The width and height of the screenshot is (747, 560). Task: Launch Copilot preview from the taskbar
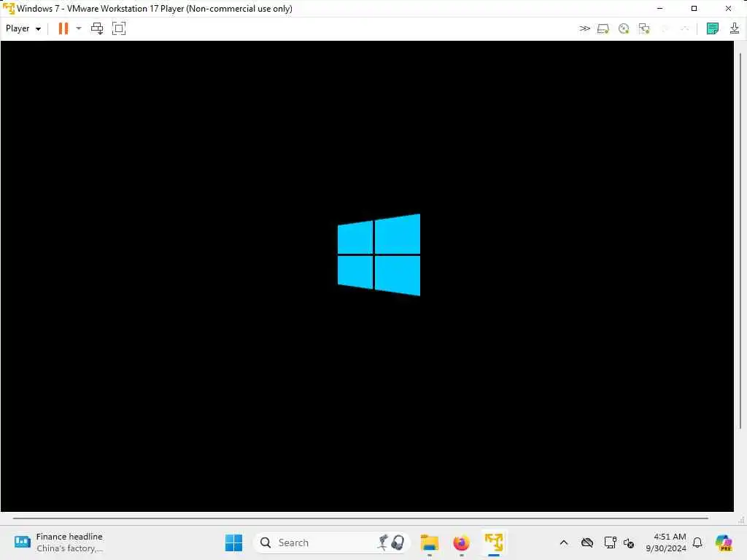724,542
